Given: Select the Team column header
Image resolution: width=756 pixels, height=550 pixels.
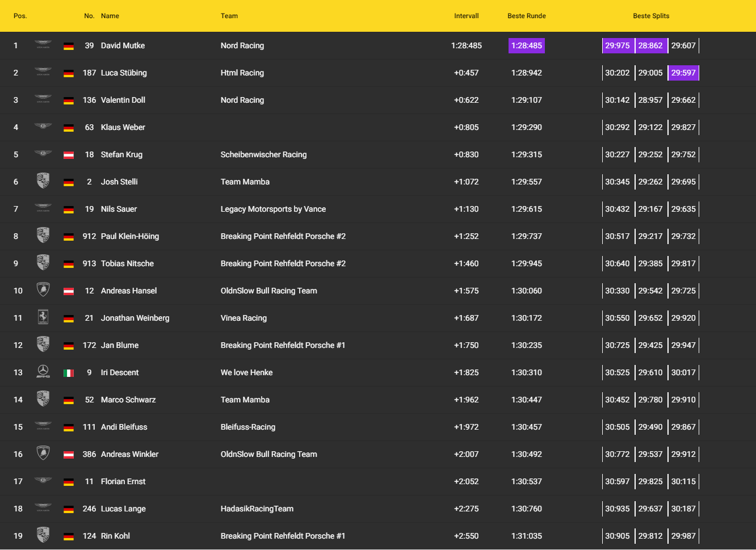Looking at the screenshot, I should [229, 16].
